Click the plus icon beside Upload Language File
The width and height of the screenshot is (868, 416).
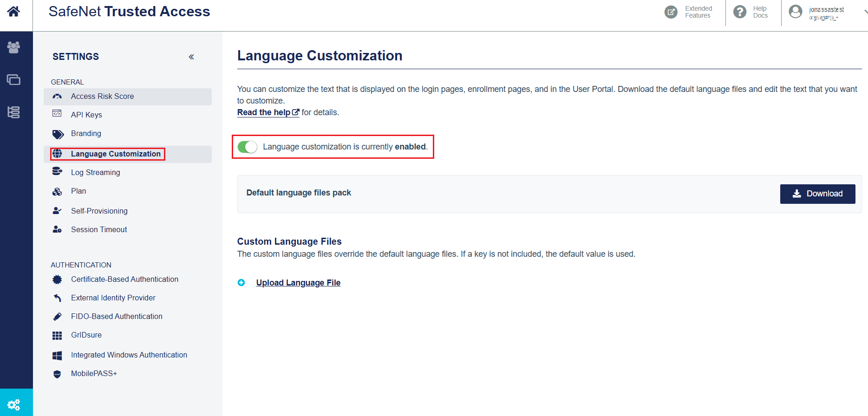[241, 283]
